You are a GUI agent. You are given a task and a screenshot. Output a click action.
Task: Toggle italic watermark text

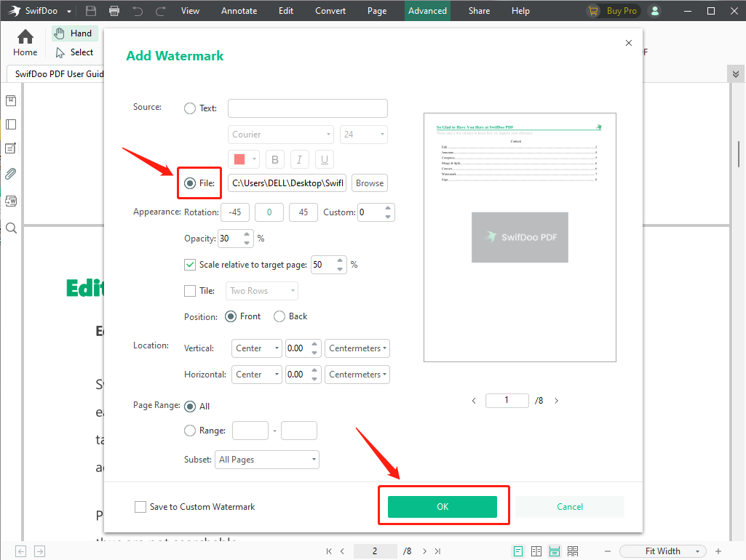[x=299, y=159]
